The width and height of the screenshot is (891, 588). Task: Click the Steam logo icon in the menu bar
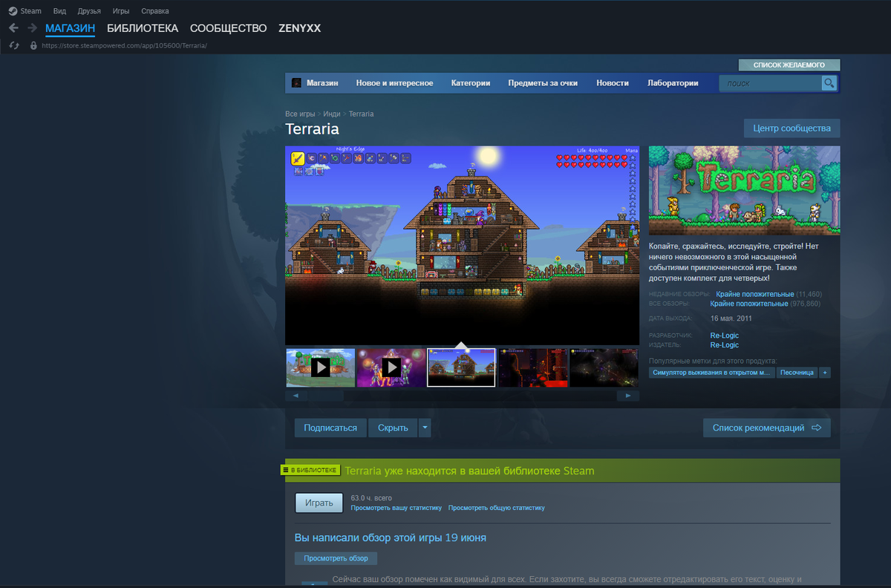[13, 10]
